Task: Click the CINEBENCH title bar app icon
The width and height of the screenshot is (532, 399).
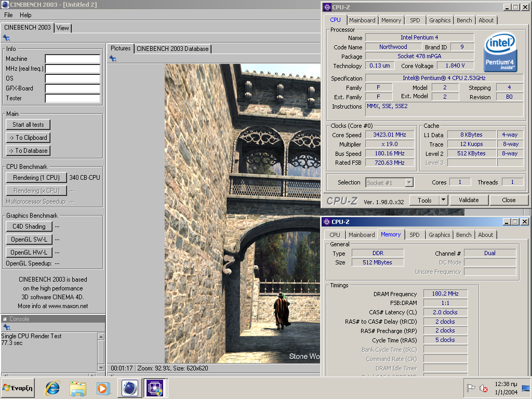Action: [5, 4]
